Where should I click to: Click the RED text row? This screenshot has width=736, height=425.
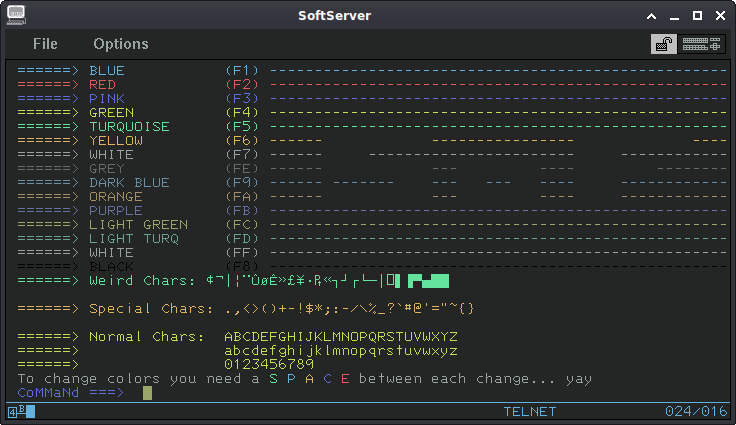372,85
